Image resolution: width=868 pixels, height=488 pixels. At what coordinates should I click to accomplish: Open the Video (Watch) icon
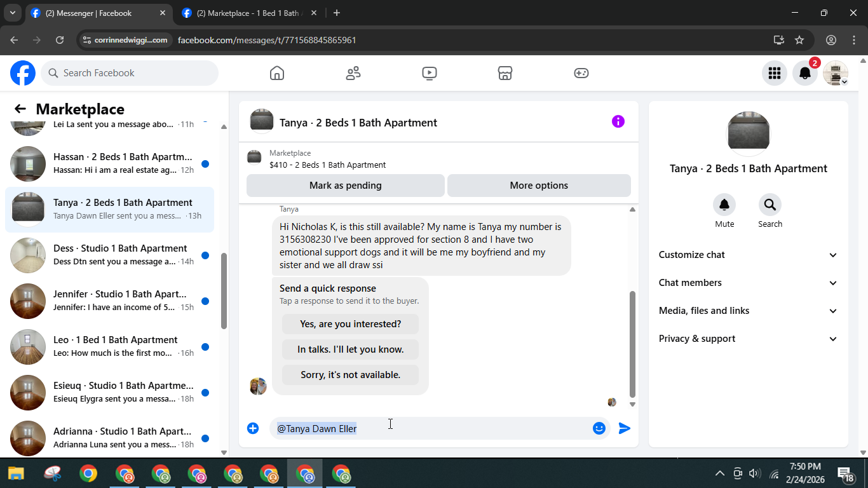click(x=430, y=73)
